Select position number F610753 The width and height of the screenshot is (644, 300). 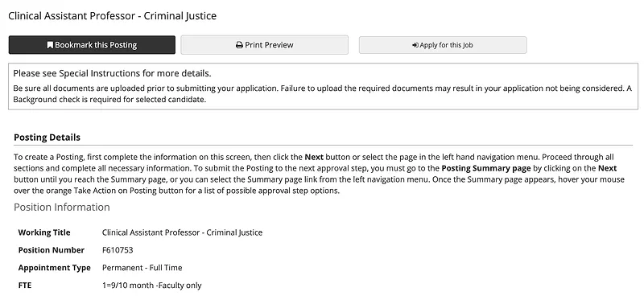118,250
